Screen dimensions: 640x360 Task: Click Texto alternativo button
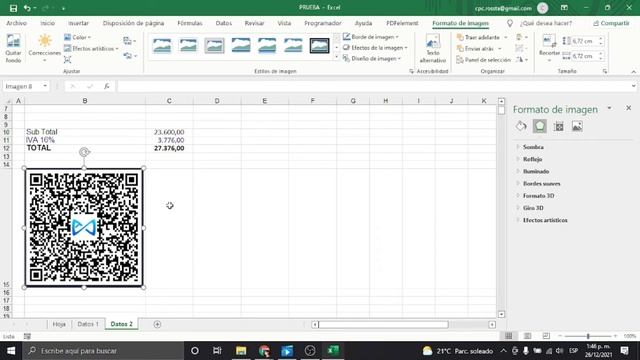coord(433,49)
